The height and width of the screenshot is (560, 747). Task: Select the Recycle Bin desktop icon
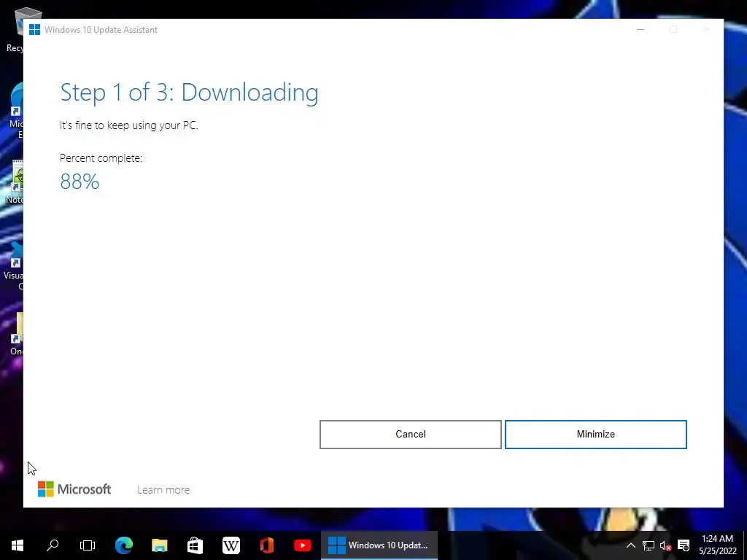[15, 29]
